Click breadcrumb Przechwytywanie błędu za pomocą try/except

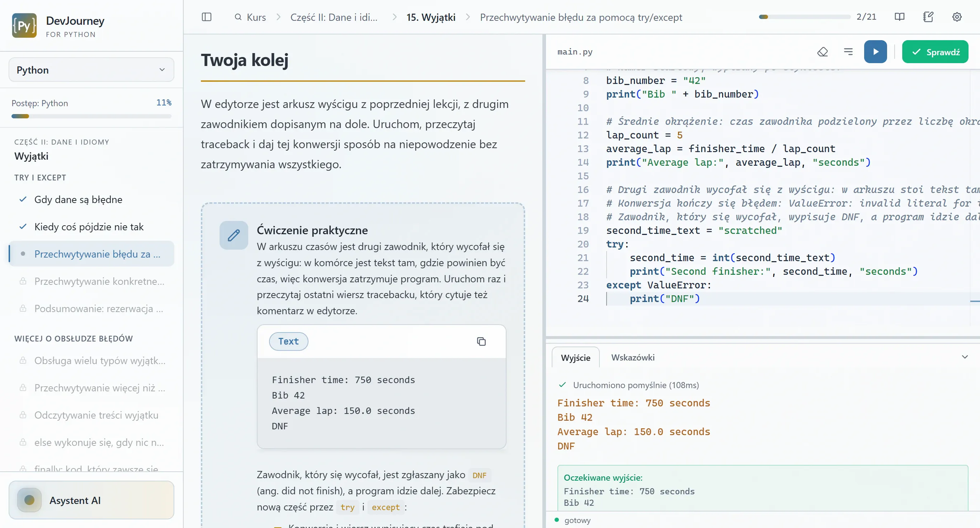580,17
